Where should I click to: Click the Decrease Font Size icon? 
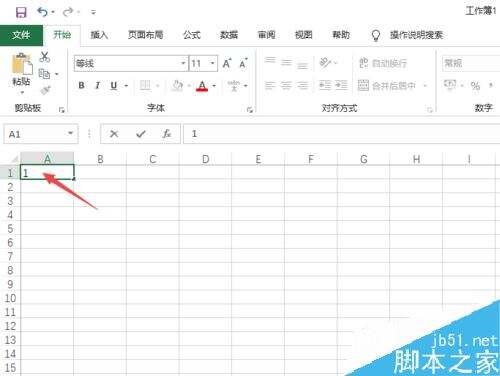tap(244, 63)
